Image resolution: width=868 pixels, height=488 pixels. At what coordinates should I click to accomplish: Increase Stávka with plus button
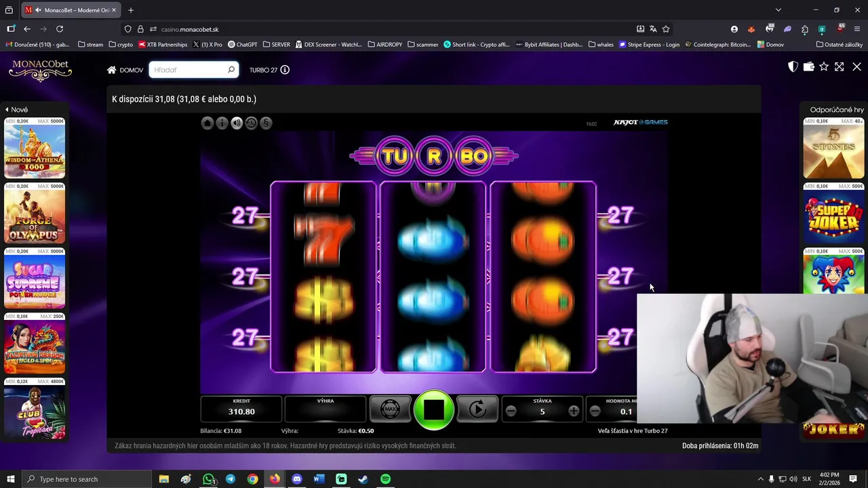[x=574, y=411]
